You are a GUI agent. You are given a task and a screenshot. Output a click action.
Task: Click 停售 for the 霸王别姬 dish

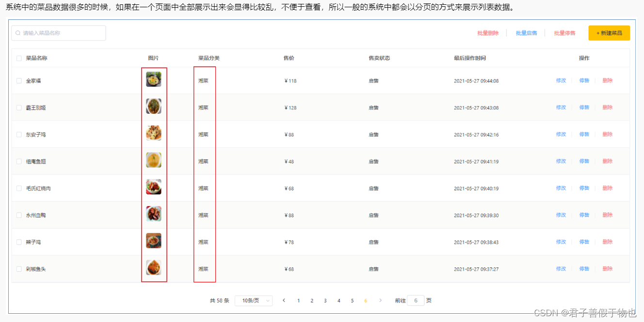[584, 107]
